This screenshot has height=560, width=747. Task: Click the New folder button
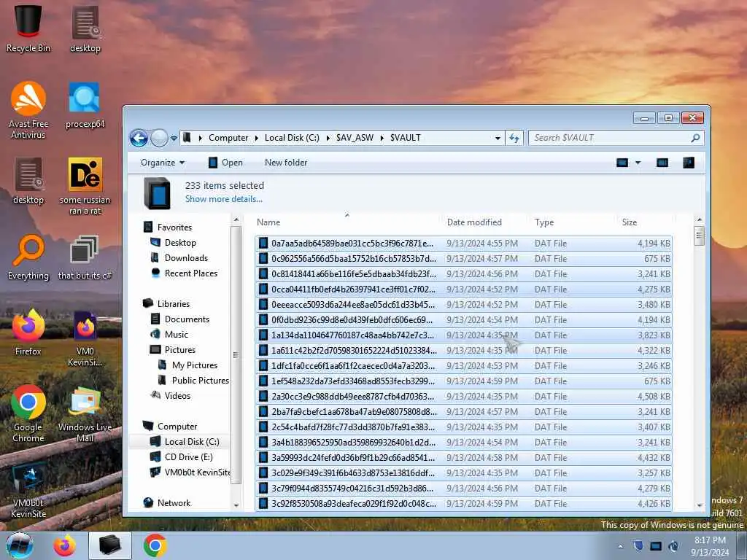[x=286, y=163]
